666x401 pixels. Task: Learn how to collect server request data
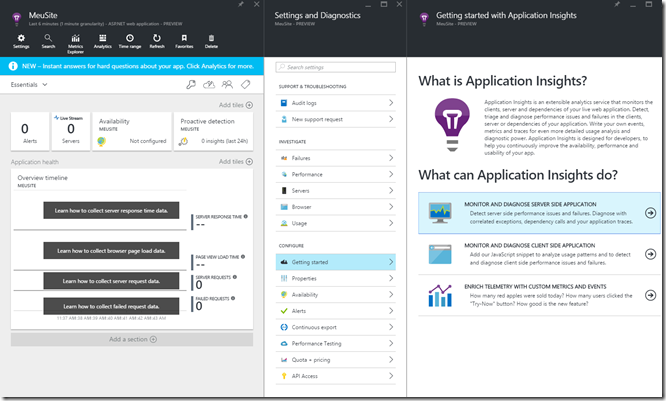pyautogui.click(x=111, y=281)
